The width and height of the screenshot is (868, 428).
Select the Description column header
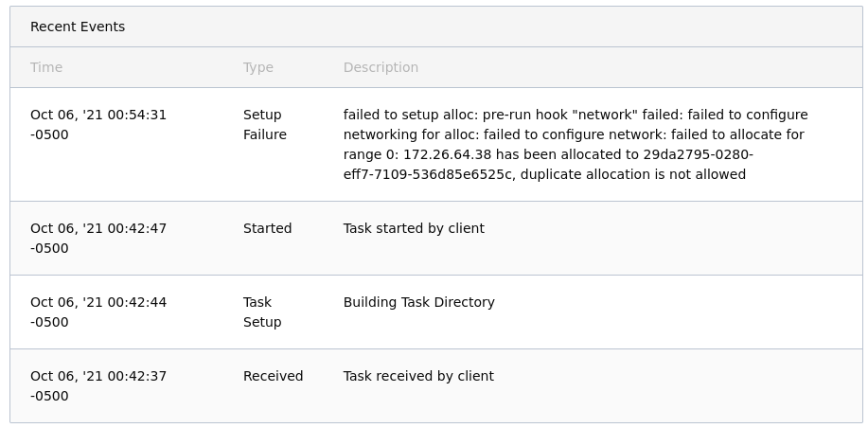point(381,67)
